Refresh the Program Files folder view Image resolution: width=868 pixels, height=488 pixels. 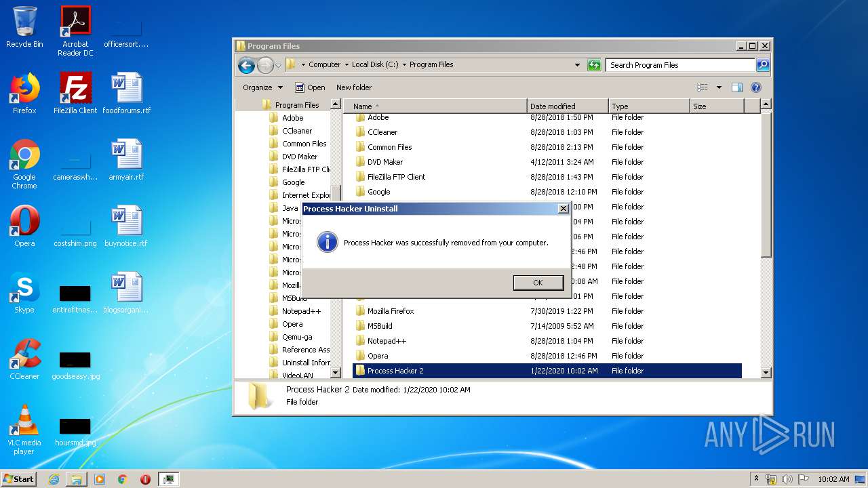(x=594, y=65)
